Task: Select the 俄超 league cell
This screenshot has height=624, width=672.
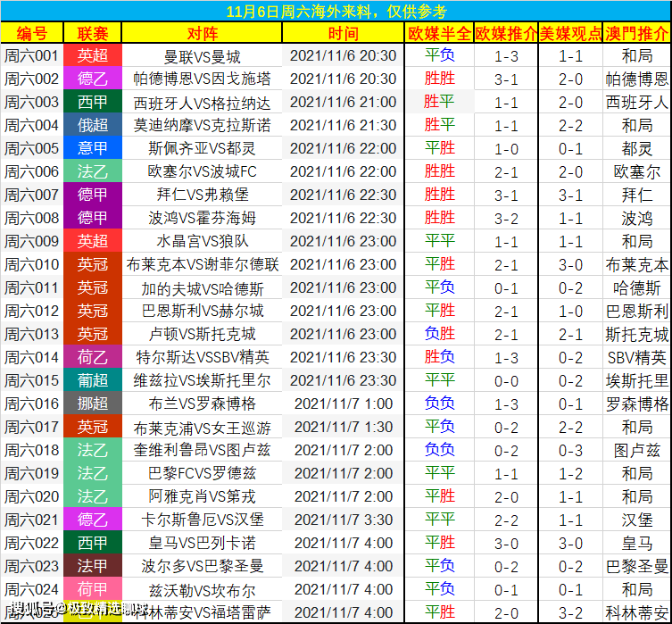Action: coord(93,125)
